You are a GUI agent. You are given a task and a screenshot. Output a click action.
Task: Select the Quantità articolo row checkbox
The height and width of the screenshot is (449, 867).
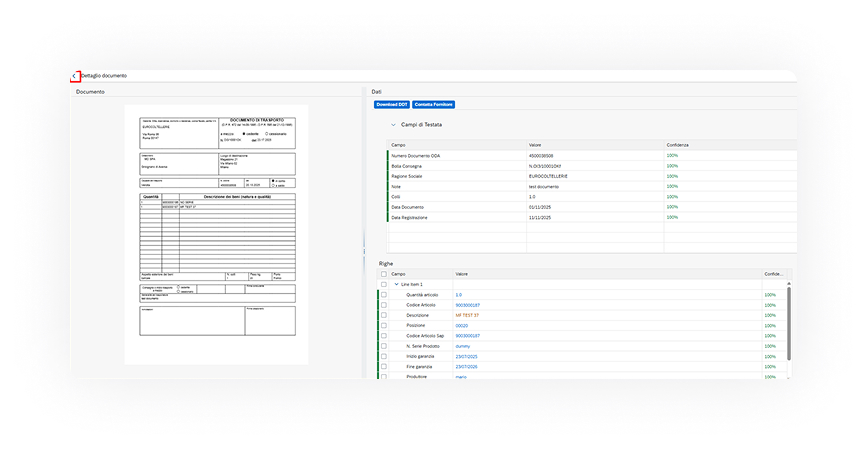click(x=383, y=295)
